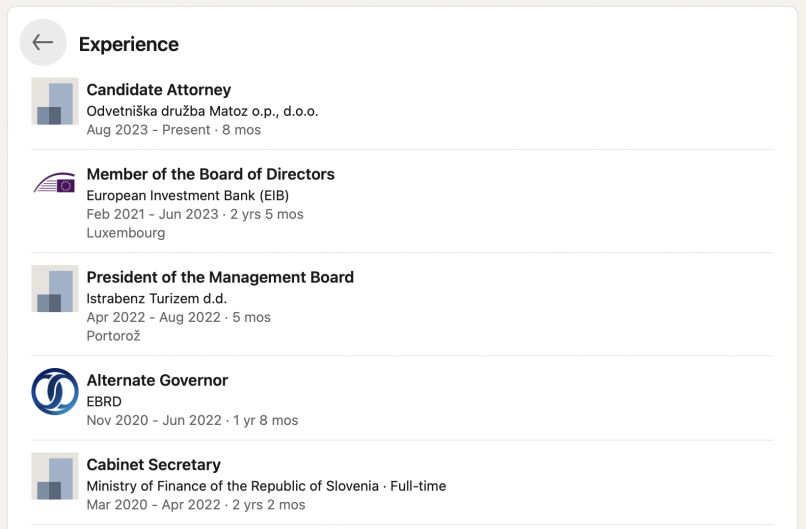806x529 pixels.
Task: Open European Investment Bank (EIB) company text
Action: [x=188, y=195]
